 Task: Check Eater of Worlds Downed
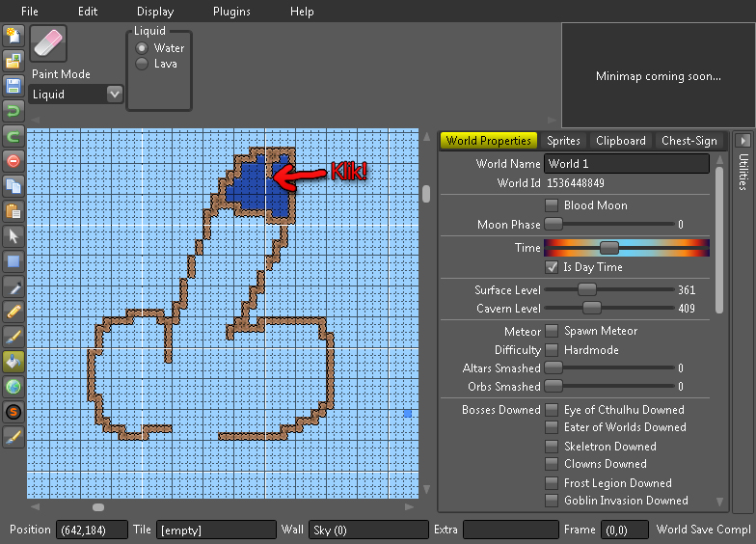(x=552, y=427)
